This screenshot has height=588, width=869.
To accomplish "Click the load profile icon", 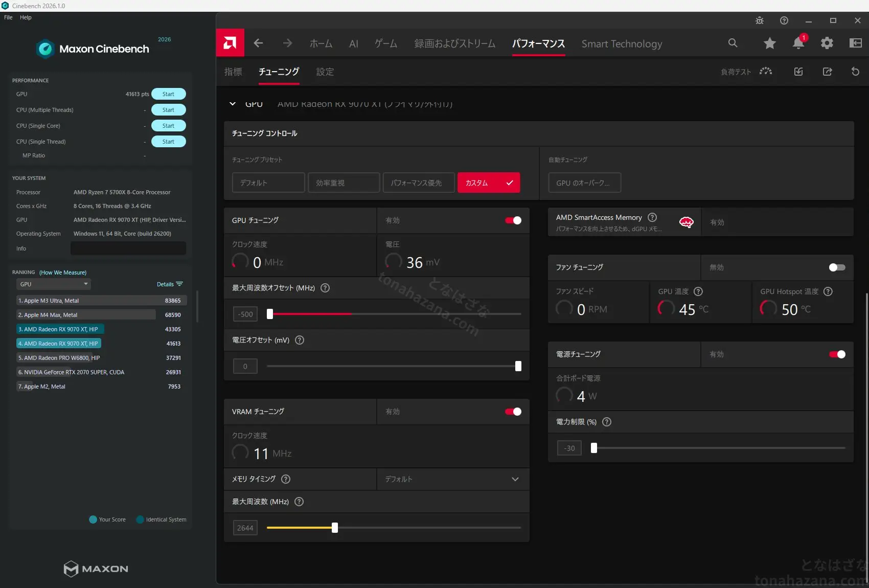I will tap(798, 72).
